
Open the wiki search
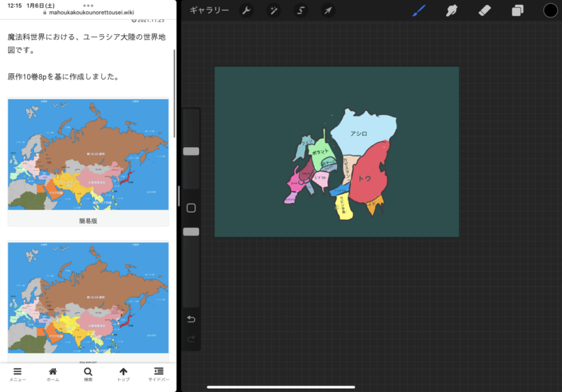tap(88, 374)
